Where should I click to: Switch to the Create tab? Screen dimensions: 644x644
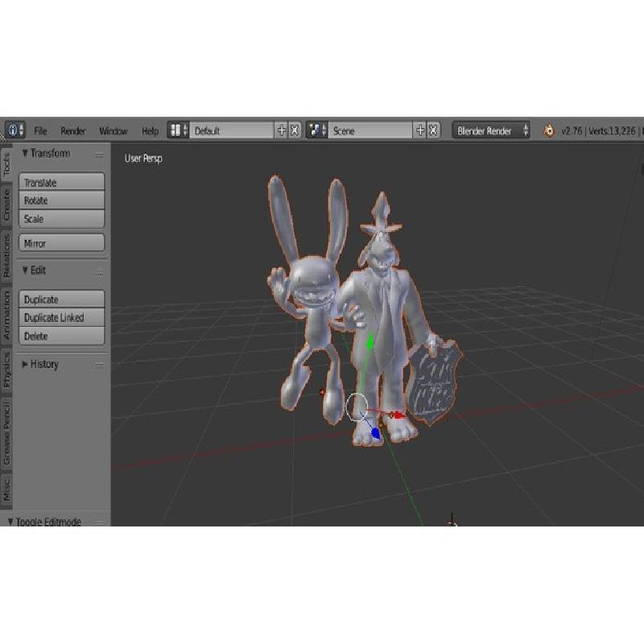[x=6, y=205]
